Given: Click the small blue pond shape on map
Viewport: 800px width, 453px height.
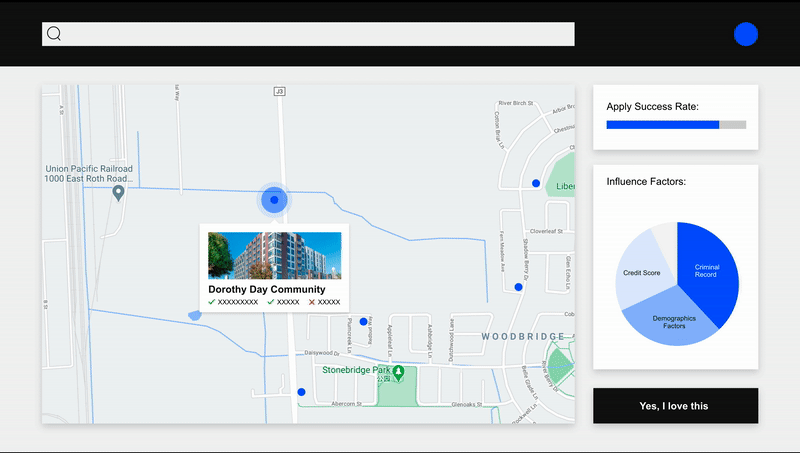Looking at the screenshot, I should click(x=194, y=315).
